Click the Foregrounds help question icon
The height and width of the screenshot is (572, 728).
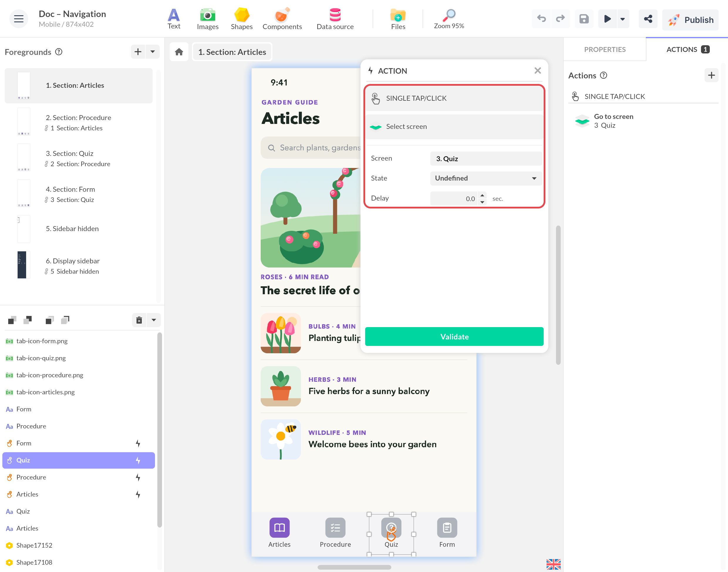point(59,52)
